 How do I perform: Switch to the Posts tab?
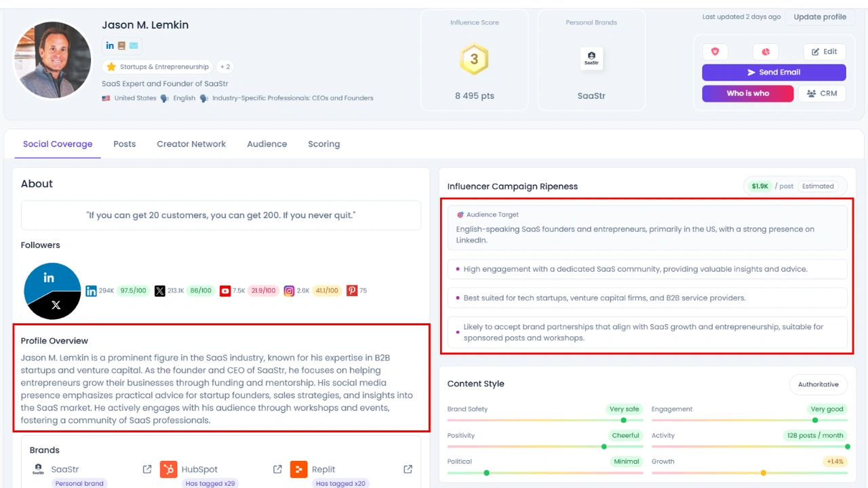(x=125, y=144)
